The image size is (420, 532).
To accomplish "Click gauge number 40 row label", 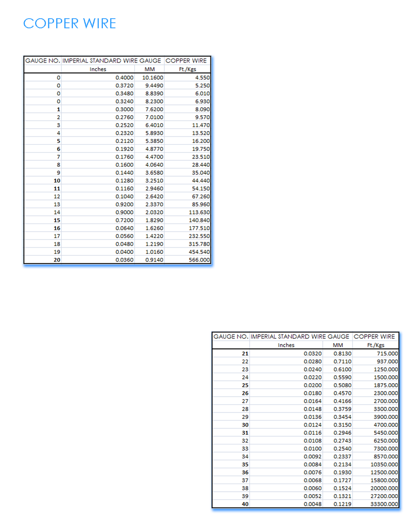I will (245, 504).
